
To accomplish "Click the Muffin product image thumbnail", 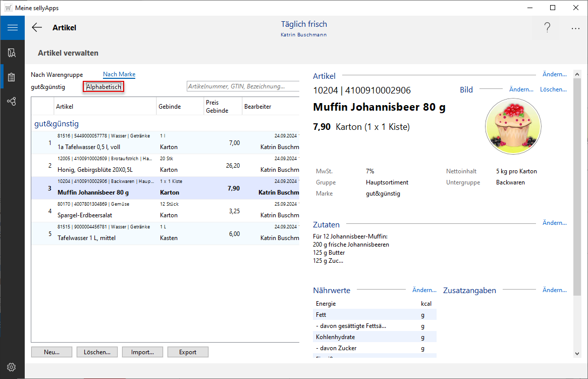I will pyautogui.click(x=513, y=126).
